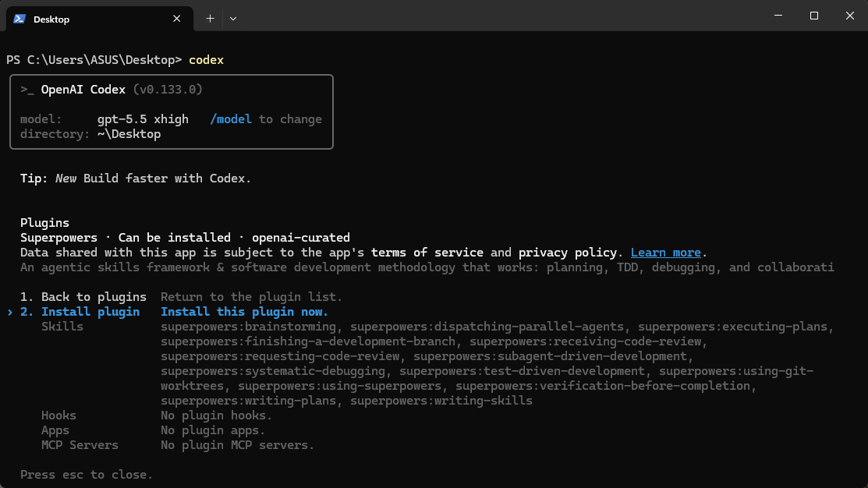Click the 'Plugins' heading

44,223
